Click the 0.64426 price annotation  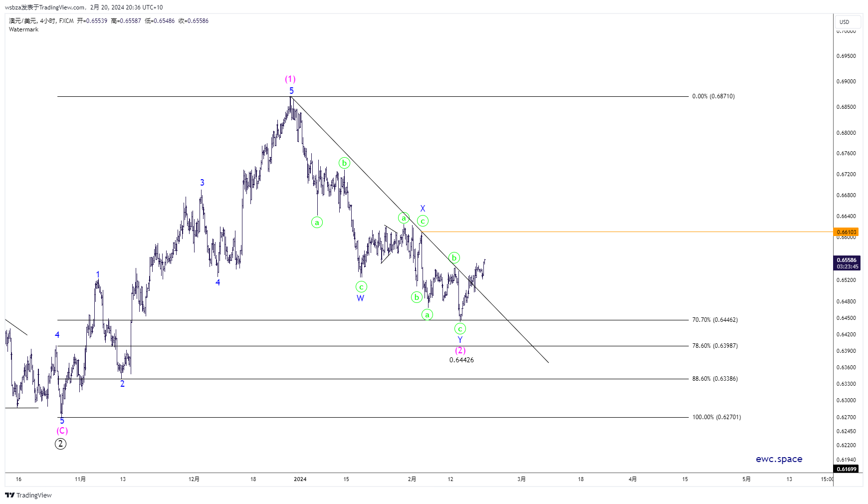click(x=461, y=360)
